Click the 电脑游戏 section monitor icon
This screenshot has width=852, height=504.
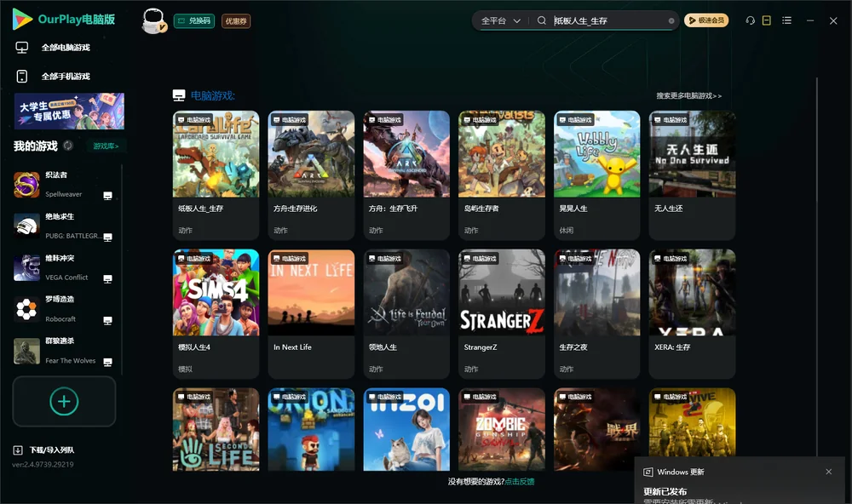tap(179, 95)
